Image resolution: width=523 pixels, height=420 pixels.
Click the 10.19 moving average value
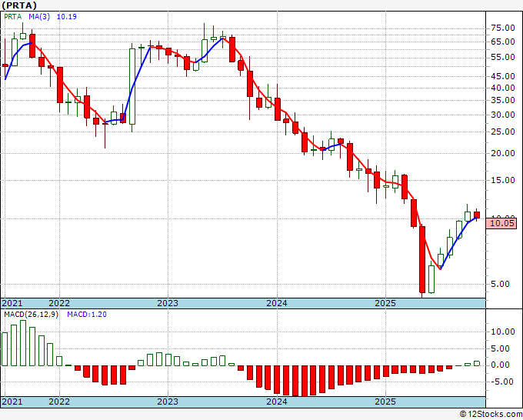pyautogui.click(x=67, y=17)
